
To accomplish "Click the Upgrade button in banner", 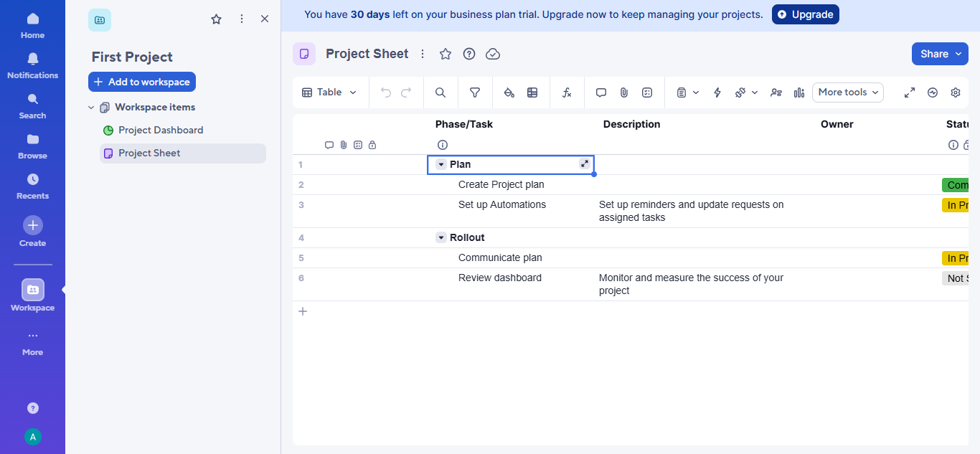I will point(806,14).
